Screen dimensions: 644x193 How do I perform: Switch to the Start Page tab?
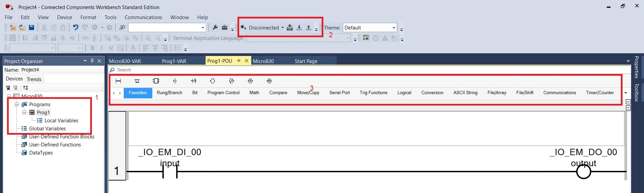coord(306,61)
